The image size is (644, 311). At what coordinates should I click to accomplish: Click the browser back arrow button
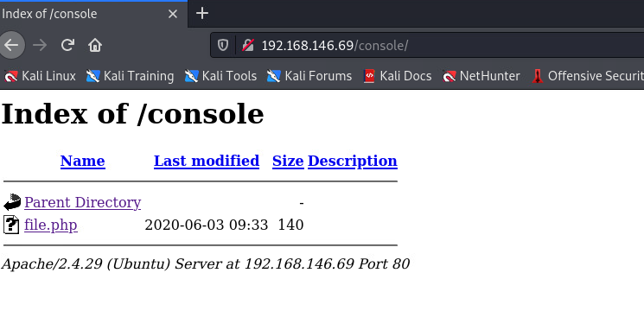click(x=11, y=45)
